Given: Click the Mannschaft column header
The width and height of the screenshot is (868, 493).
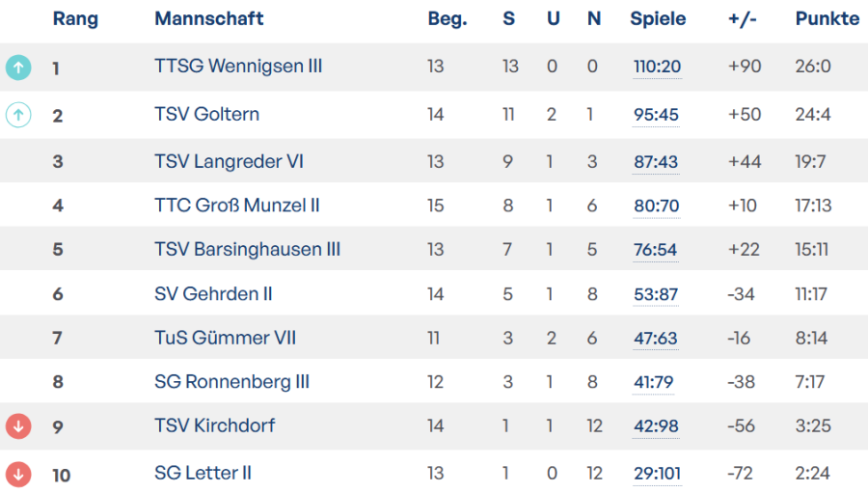Looking at the screenshot, I should tap(209, 18).
